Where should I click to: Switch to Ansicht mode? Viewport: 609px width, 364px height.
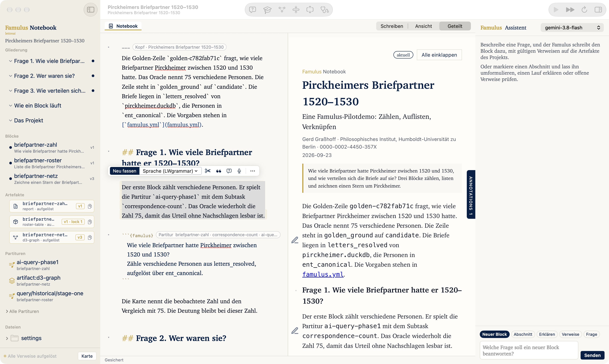(x=423, y=26)
